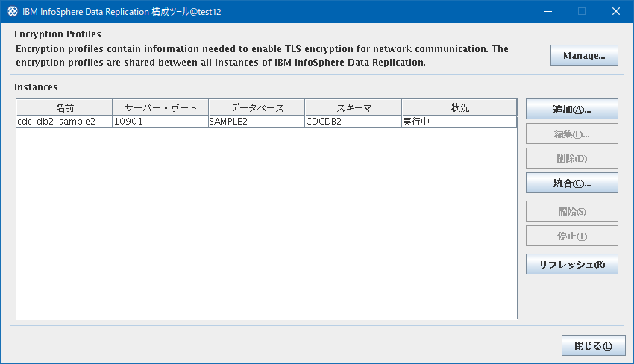Click the スキーマ column header
634x364 pixels.
(x=354, y=107)
